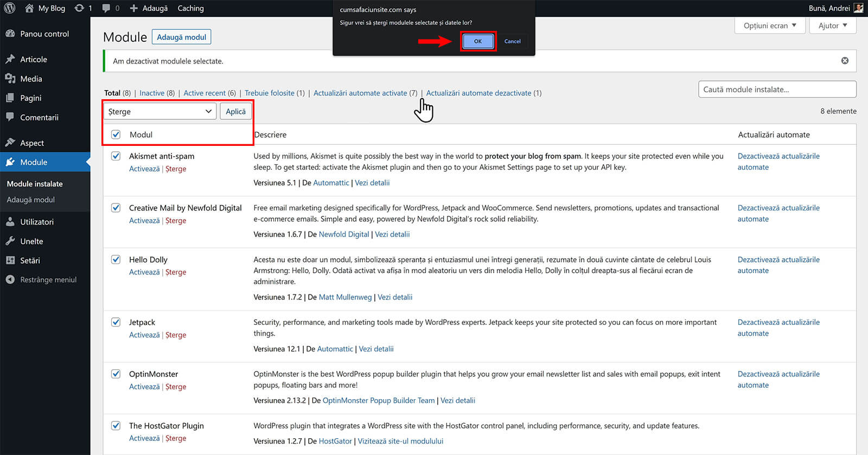Delete the OptinMonster plugin

(176, 387)
